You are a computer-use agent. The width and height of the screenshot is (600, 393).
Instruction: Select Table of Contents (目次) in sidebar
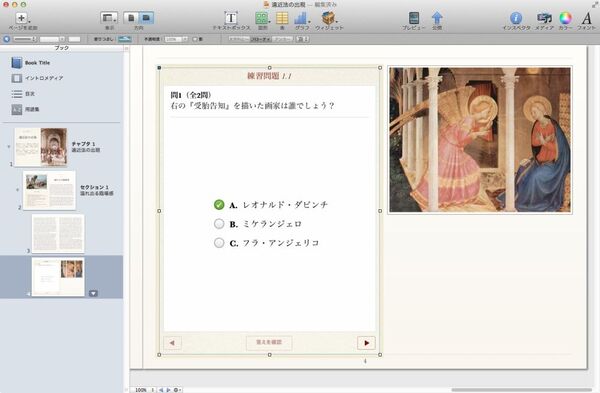click(30, 94)
